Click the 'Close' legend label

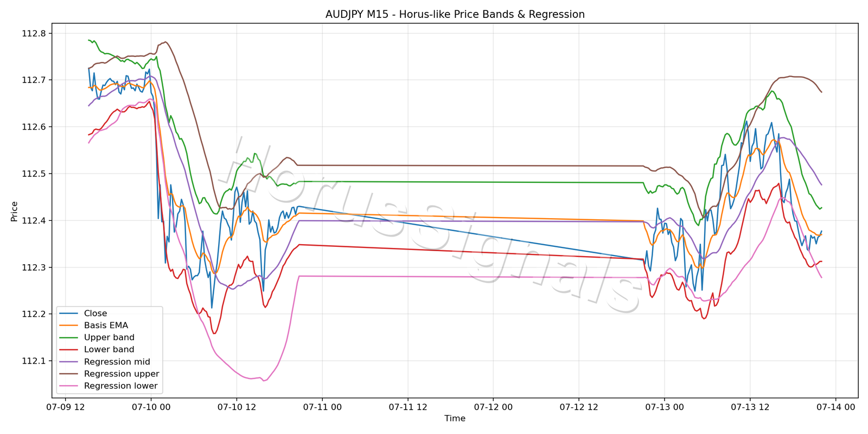(x=95, y=314)
